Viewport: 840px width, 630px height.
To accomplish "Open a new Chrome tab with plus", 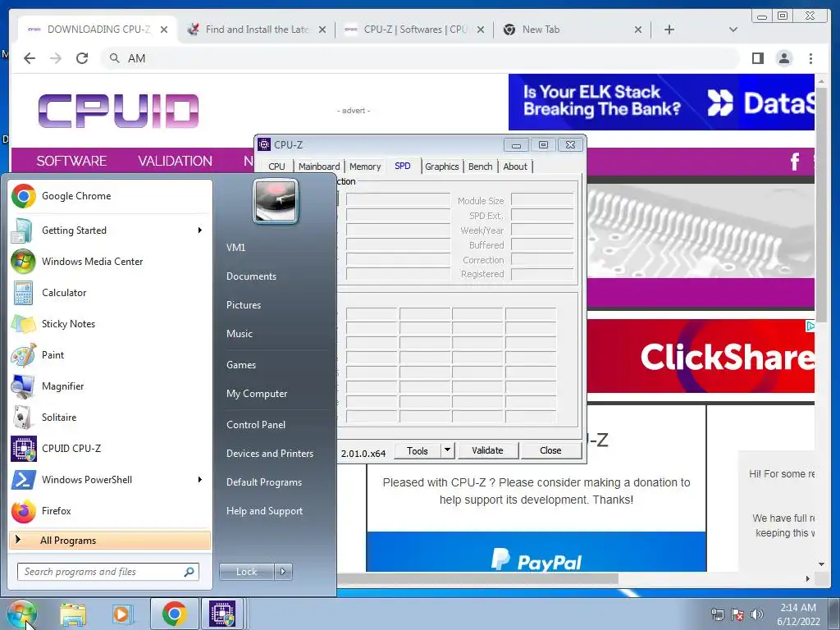I will [x=669, y=30].
